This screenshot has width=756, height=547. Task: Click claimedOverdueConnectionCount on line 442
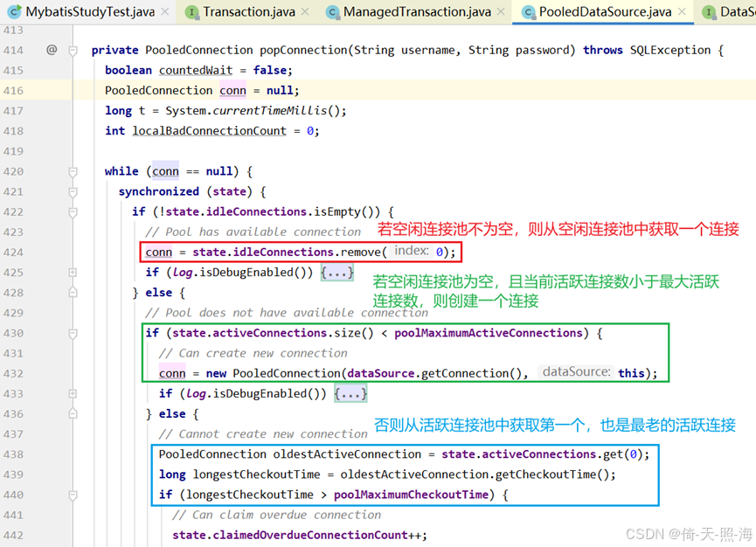(310, 536)
